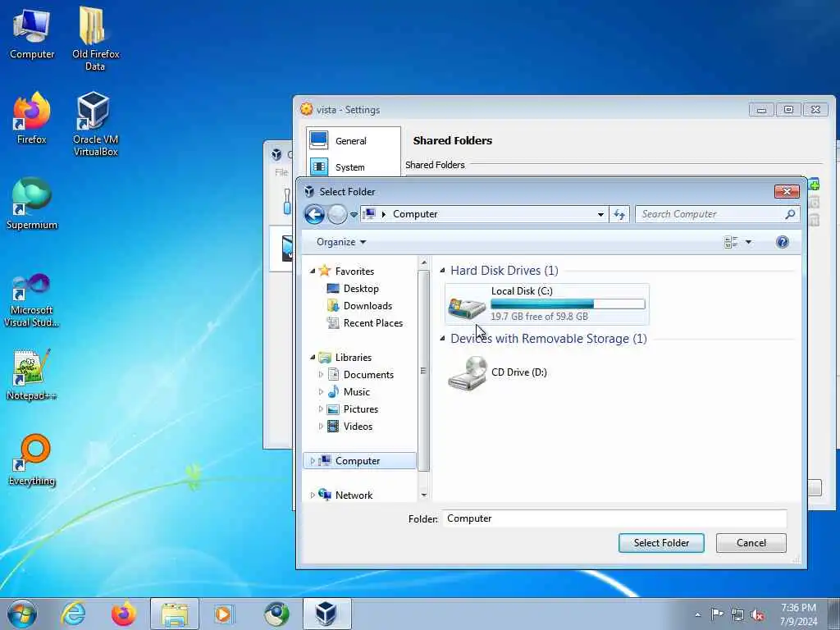The image size is (840, 630).
Task: Launch the Notepad++ desktop shortcut
Action: click(32, 375)
